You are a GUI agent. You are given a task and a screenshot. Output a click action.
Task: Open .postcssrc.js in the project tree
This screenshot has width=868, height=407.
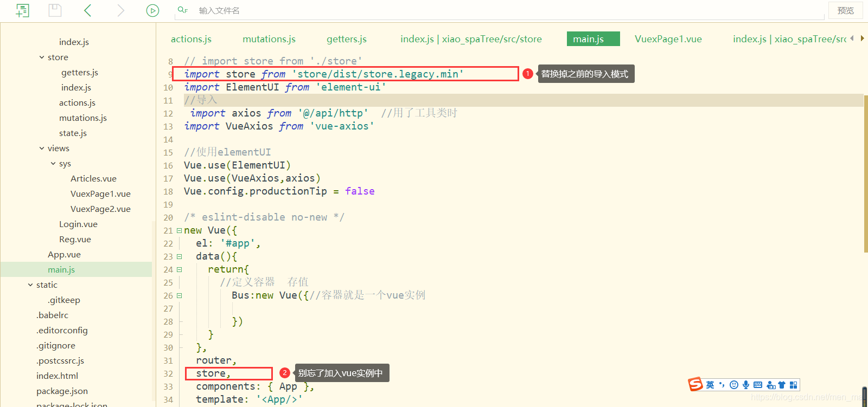click(x=60, y=360)
